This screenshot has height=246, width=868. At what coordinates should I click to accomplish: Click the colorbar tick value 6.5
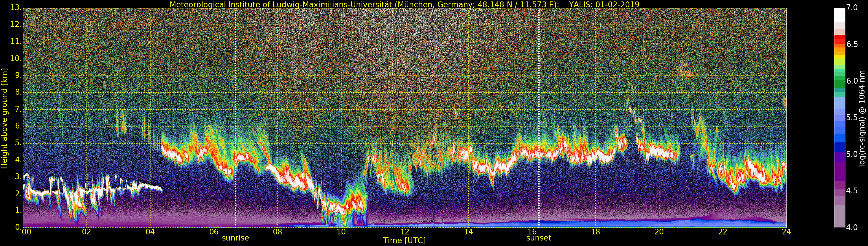point(852,45)
